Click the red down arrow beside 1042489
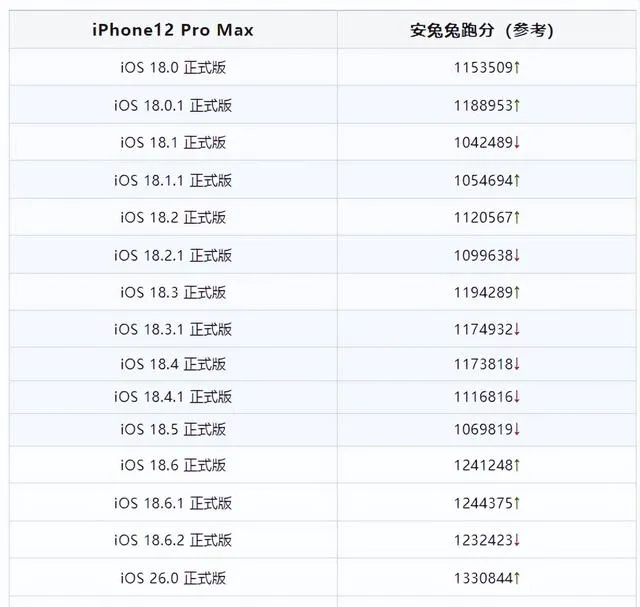Screen dimensions: 640x607 click(x=517, y=142)
